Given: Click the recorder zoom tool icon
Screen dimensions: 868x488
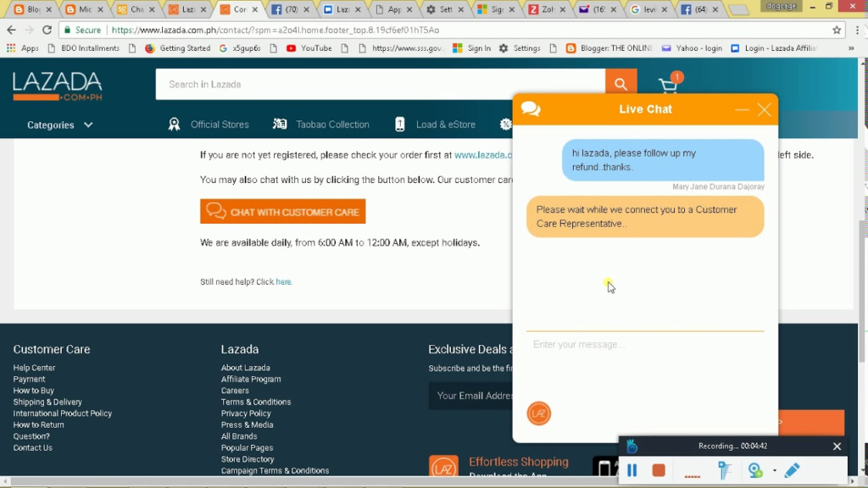Looking at the screenshot, I should [x=755, y=470].
